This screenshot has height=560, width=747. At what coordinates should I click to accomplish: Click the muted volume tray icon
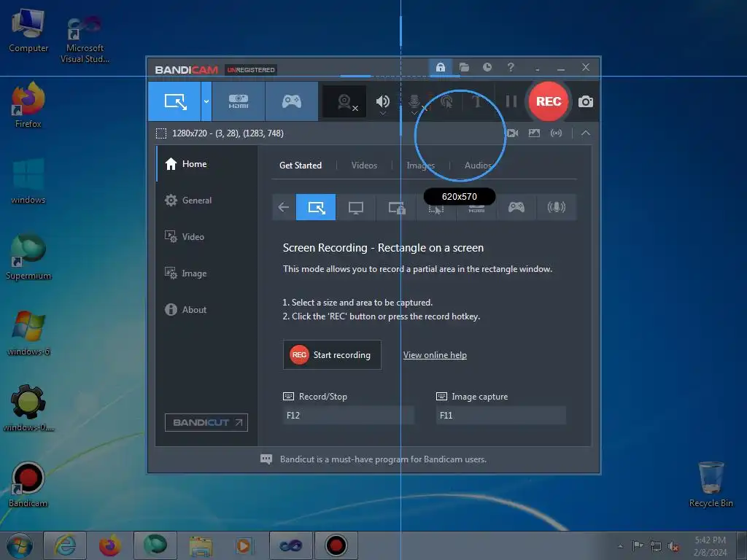coord(673,546)
